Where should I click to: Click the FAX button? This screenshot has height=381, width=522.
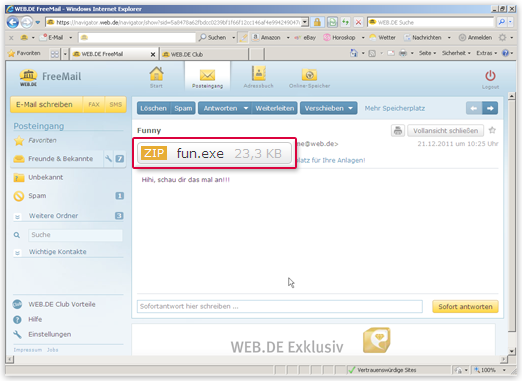94,105
